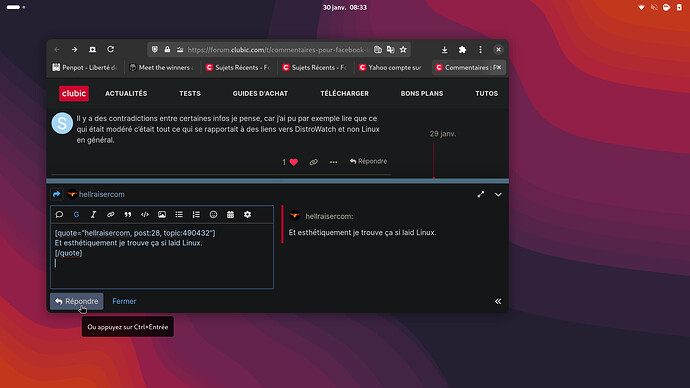This screenshot has height=388, width=690.
Task: Submit the reply with Répondre button
Action: (x=77, y=301)
